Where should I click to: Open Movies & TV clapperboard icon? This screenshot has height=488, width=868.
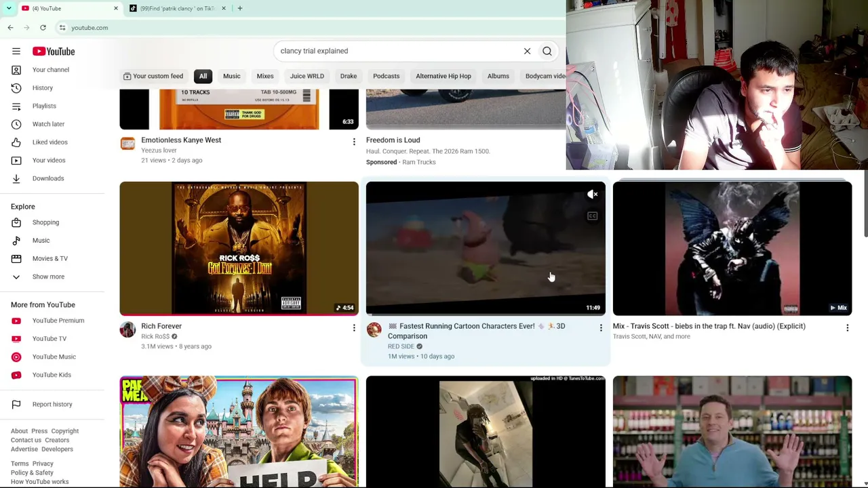tap(16, 258)
